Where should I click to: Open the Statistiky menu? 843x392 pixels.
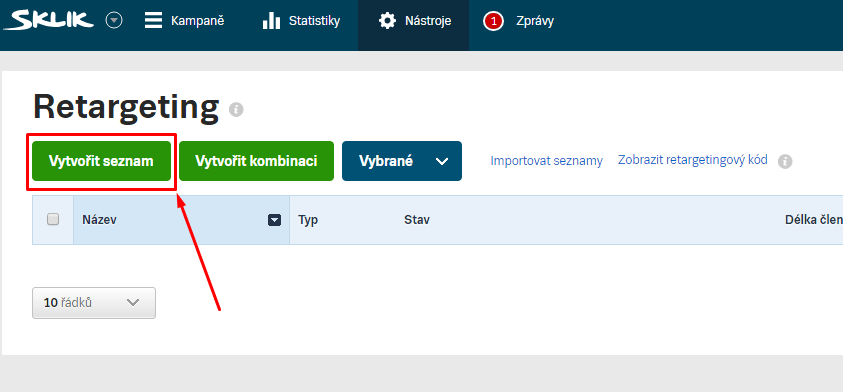(301, 21)
